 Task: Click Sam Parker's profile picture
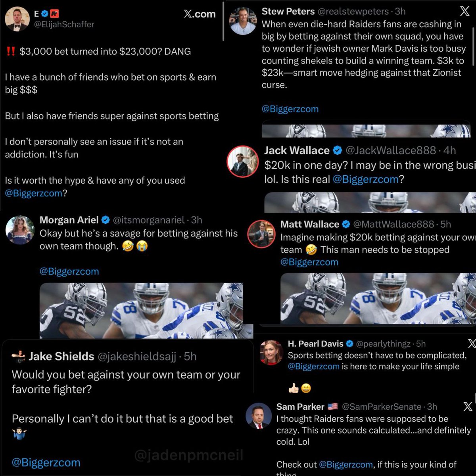click(259, 416)
